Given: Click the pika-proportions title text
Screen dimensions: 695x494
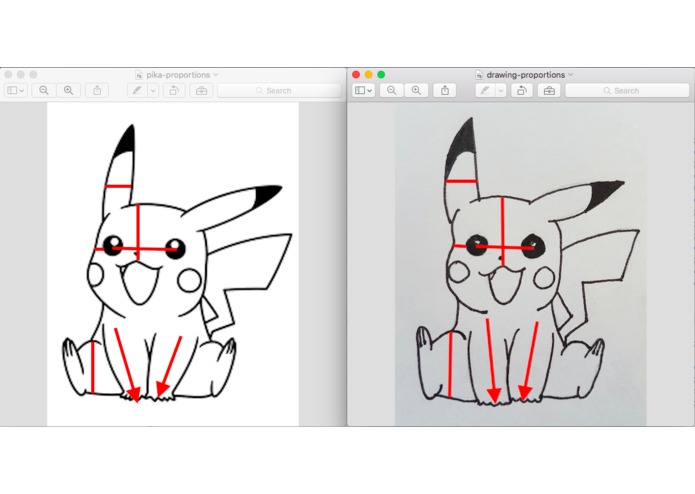Looking at the screenshot, I should 178,75.
